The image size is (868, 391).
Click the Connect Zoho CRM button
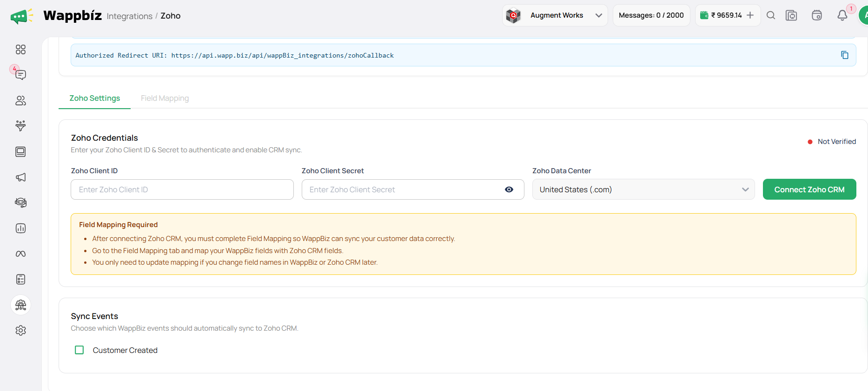pyautogui.click(x=809, y=189)
